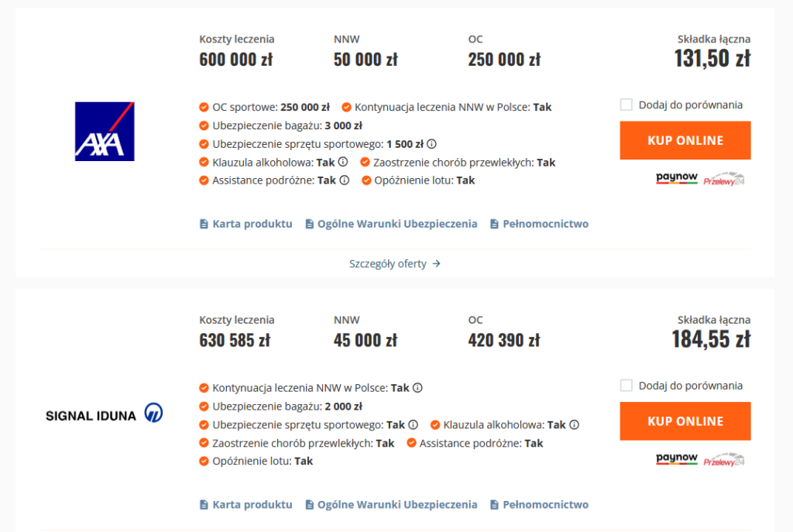Click info icon beside Signal Iduna Klauzula alkoholowa
This screenshot has height=532, width=793.
574,425
